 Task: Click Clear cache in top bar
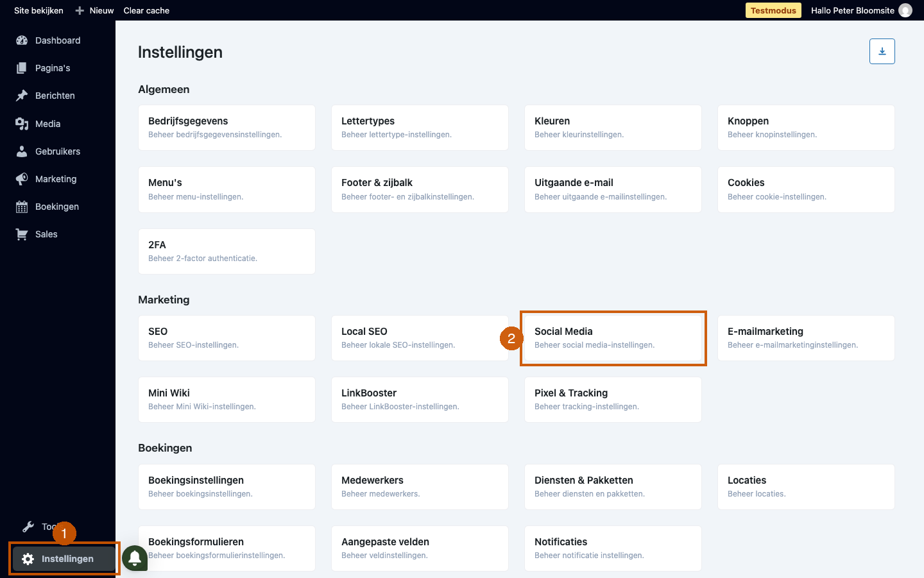pyautogui.click(x=146, y=10)
